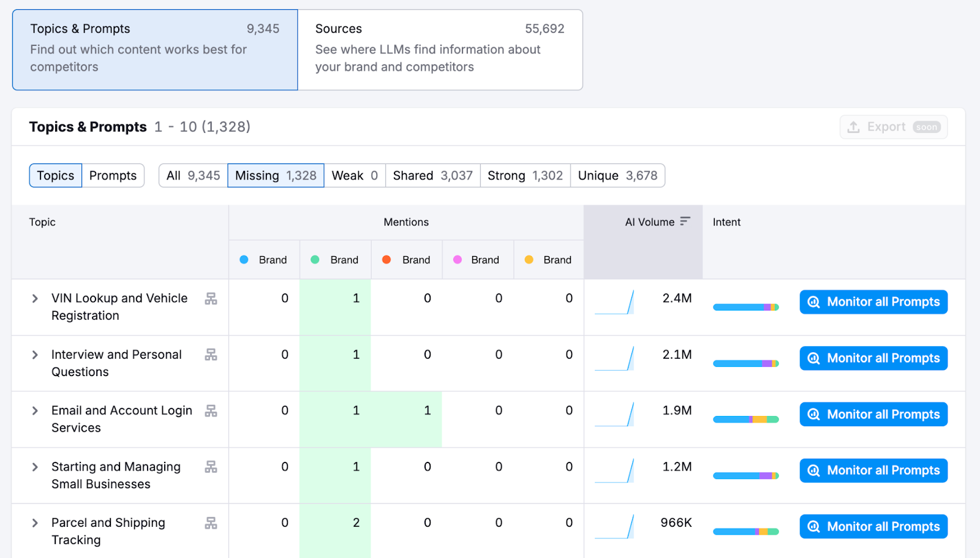Click hierarchy icon beside Interview and Personal Questions
This screenshot has width=980, height=558.
211,355
